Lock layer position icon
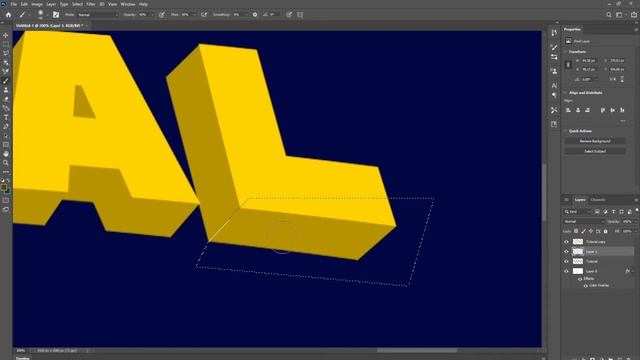Screen dimensions: 640x360 tap(591, 231)
